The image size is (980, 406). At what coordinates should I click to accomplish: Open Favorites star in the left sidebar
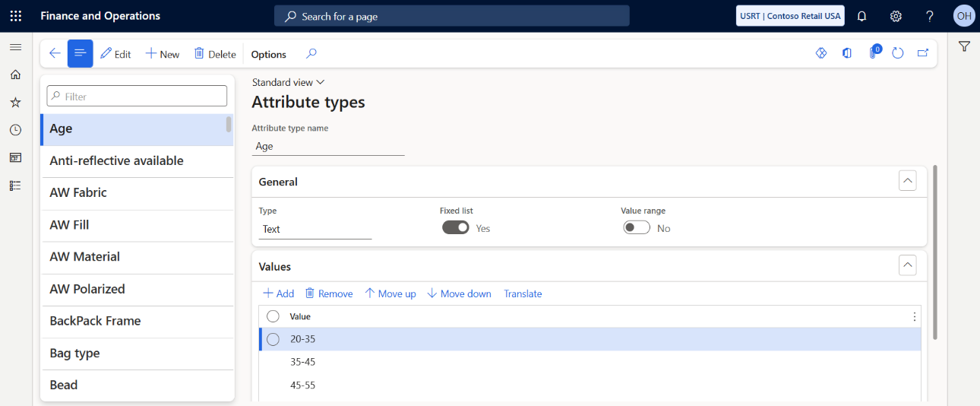point(15,102)
